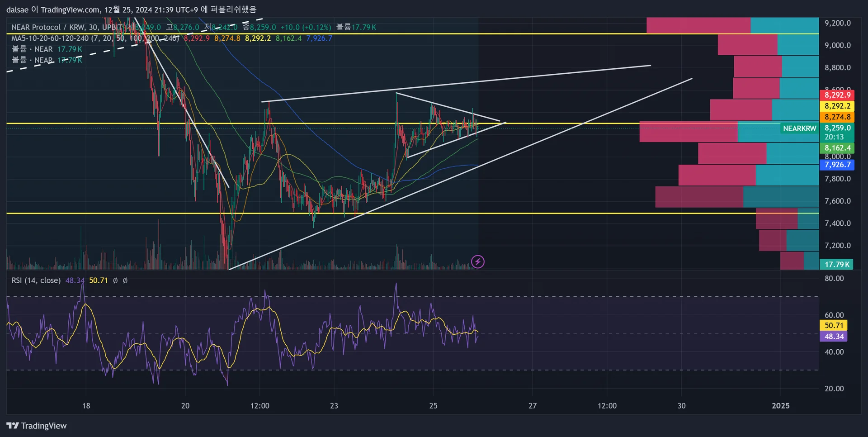
Task: Click the orange 8,274.8 value in MA legend
Action: pos(227,38)
